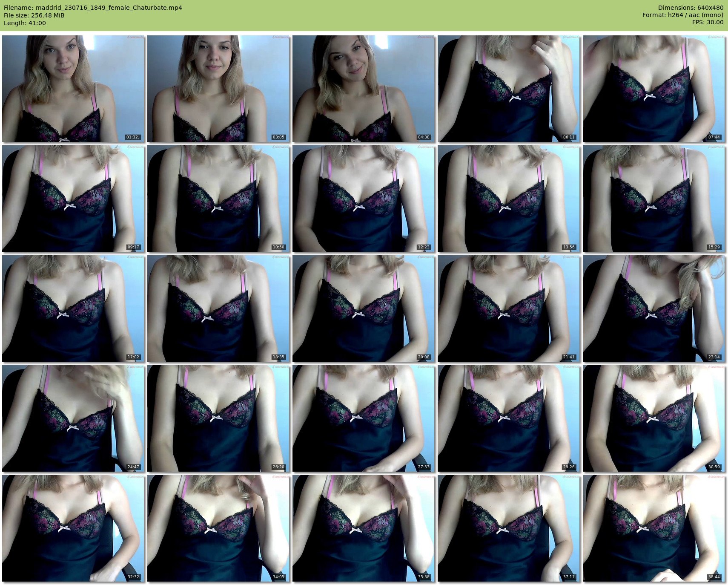The image size is (728, 585).
Task: Choose the frame stamped 24:47
Action: [x=73, y=418]
